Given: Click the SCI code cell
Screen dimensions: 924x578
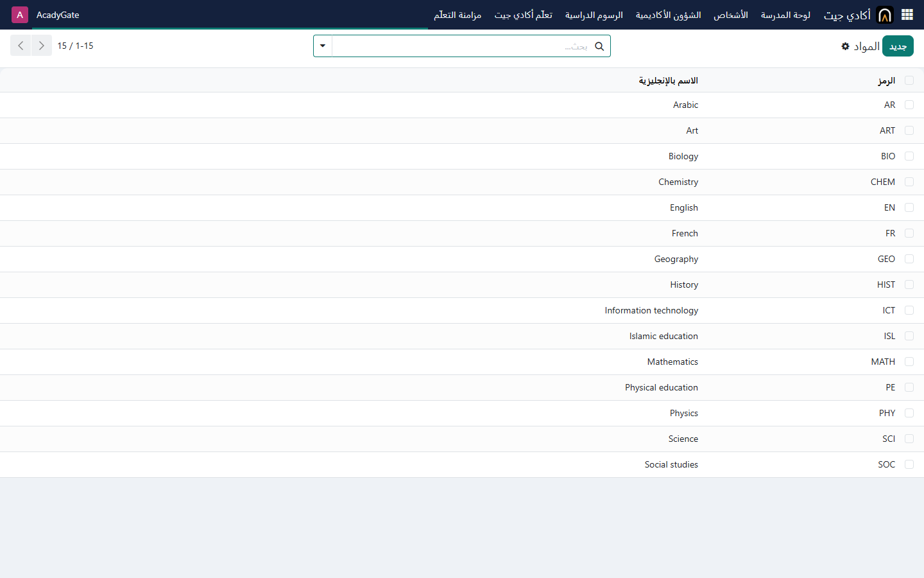Looking at the screenshot, I should click(889, 439).
